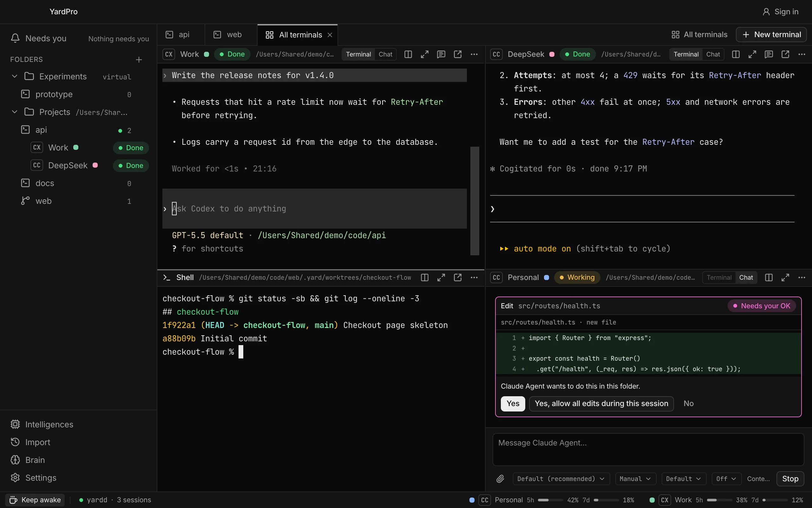
Task: Add a new folder with the plus icon
Action: [139, 60]
